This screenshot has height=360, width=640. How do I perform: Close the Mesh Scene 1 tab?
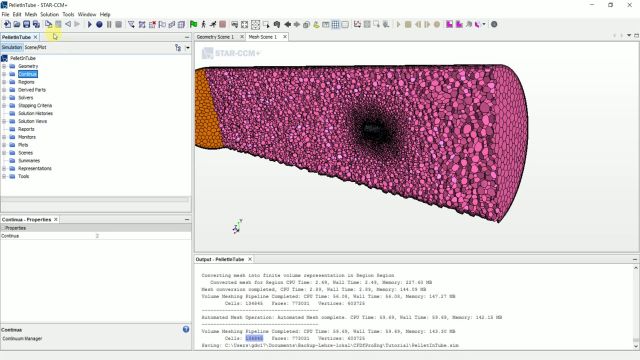click(285, 37)
